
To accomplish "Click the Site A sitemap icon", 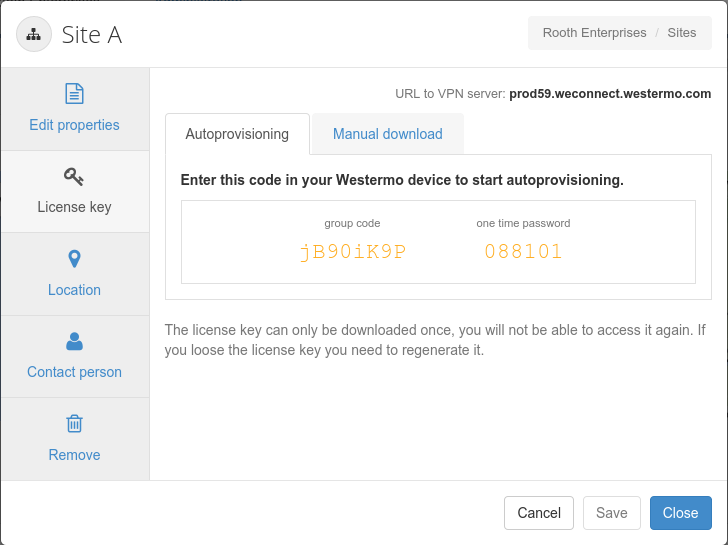I will (34, 34).
